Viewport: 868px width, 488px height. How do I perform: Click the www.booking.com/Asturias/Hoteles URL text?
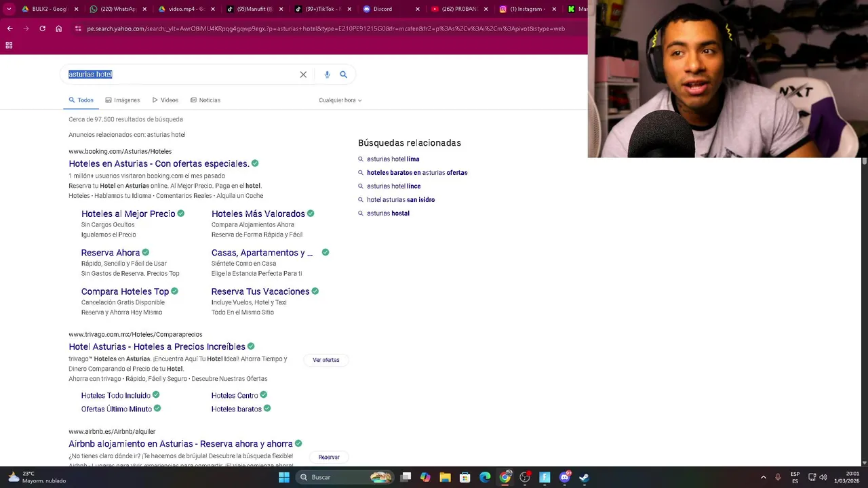click(120, 151)
